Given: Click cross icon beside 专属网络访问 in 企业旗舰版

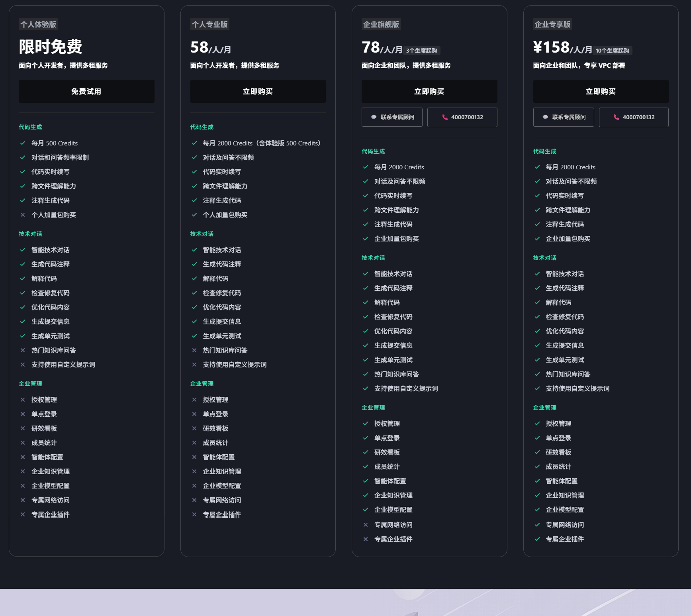Looking at the screenshot, I should pos(366,525).
